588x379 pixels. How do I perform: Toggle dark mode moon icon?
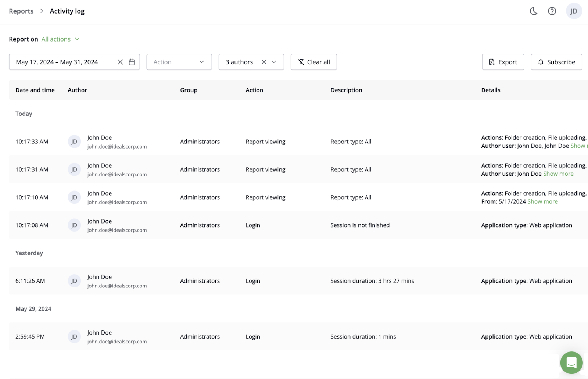pos(534,11)
